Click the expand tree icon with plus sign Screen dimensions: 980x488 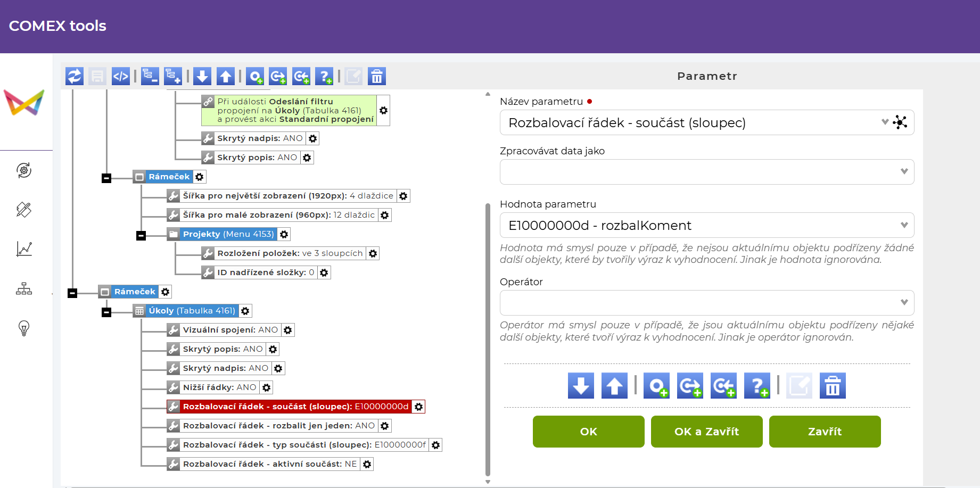click(172, 77)
